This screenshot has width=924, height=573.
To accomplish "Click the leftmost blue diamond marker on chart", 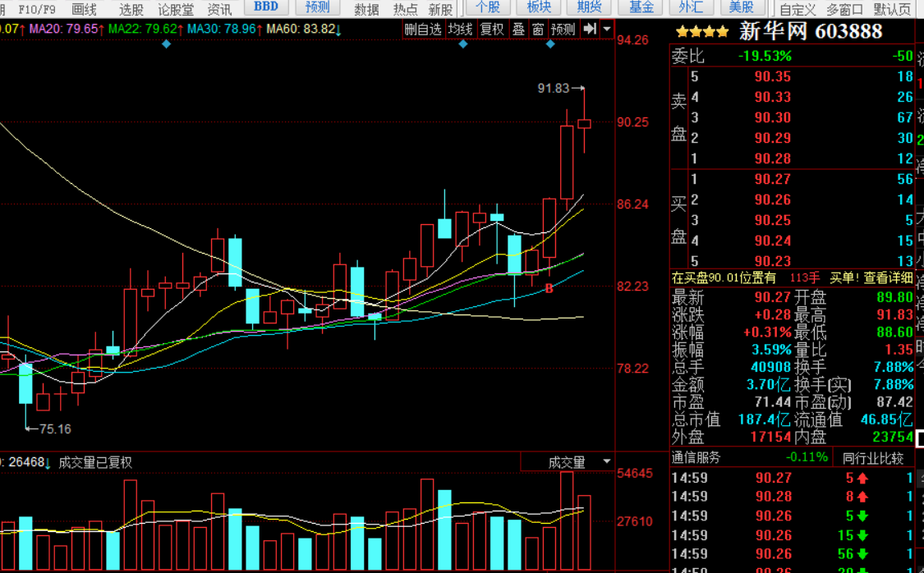I will click(167, 44).
